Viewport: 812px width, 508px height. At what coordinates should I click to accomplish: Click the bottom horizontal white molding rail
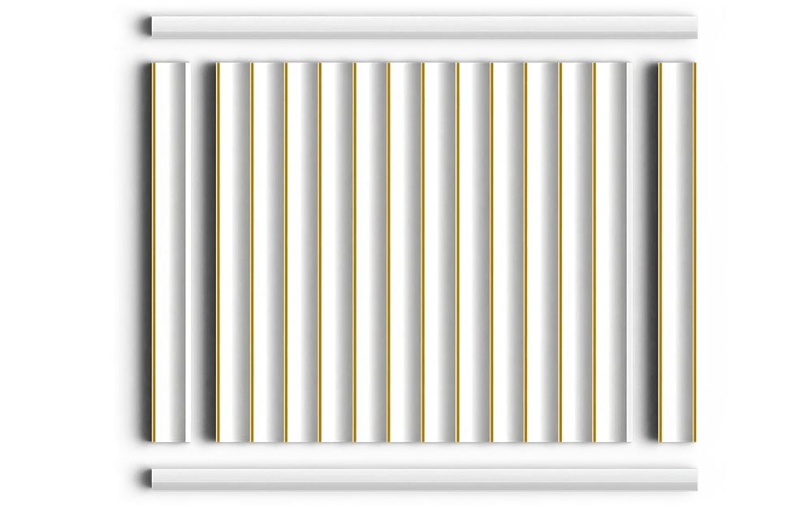point(424,480)
